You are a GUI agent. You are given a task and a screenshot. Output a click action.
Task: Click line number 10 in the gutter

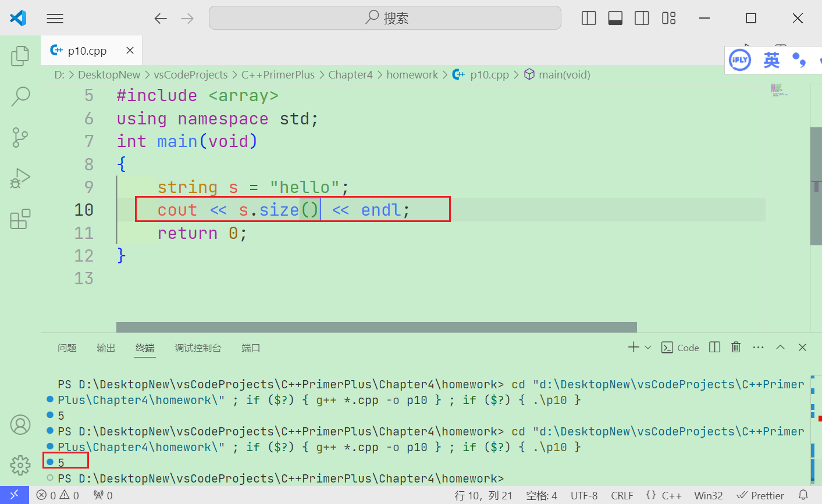tap(84, 210)
